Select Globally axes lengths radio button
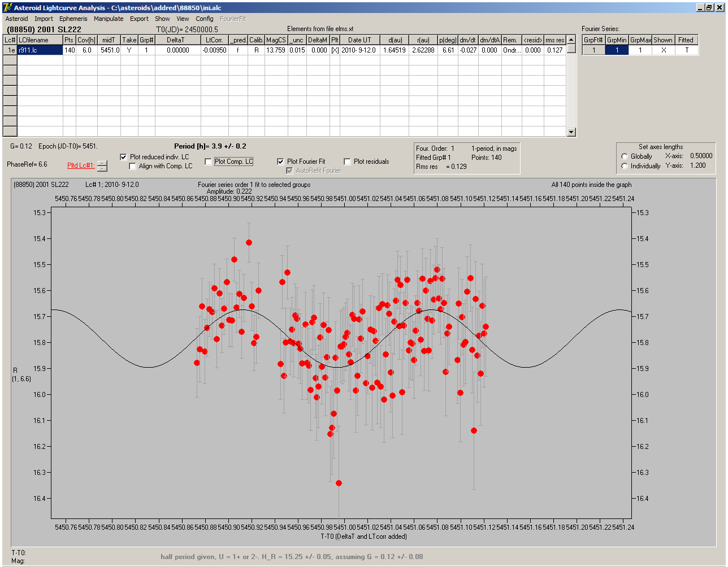 (625, 156)
